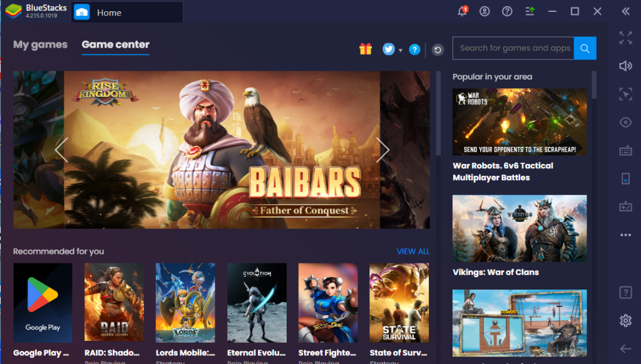Viewport: 641px width, 364px height.
Task: Open Street Fighter Duel tile
Action: [x=328, y=303]
